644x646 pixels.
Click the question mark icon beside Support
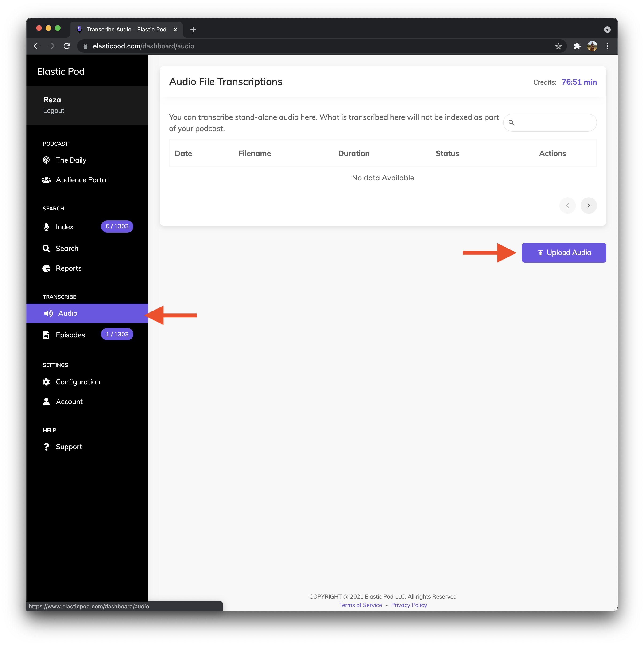pos(47,447)
